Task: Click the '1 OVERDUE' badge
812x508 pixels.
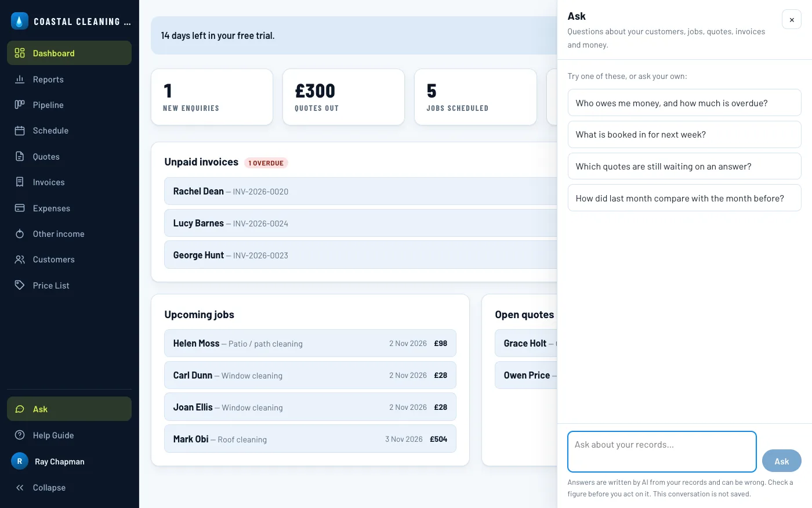Action: point(266,163)
